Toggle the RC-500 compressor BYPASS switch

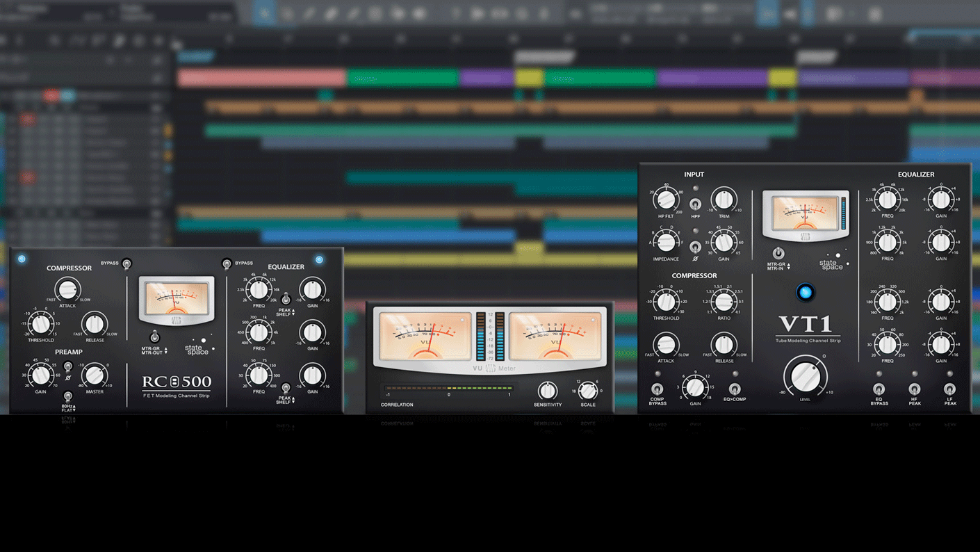[x=126, y=263]
